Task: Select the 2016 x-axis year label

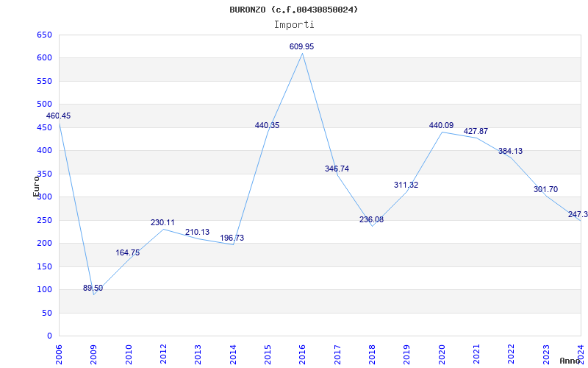Action: 303,355
